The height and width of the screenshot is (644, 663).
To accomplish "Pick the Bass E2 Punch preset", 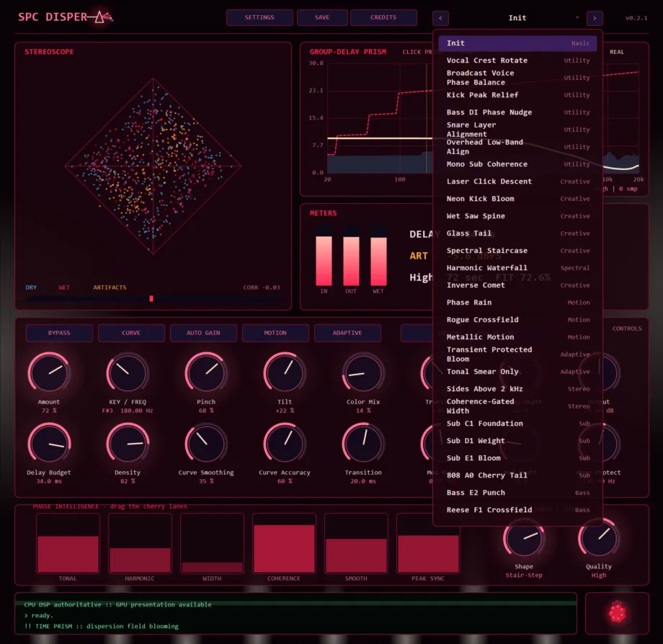I will [x=517, y=493].
